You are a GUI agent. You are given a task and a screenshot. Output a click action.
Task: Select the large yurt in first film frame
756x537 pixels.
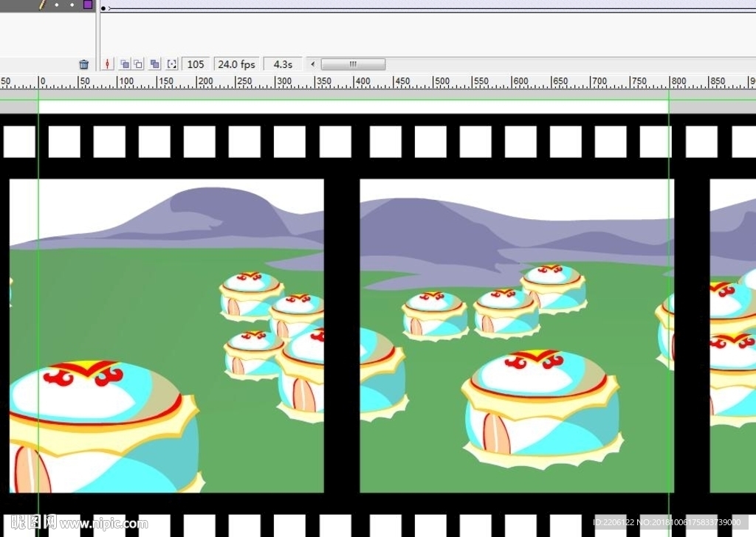(x=103, y=426)
